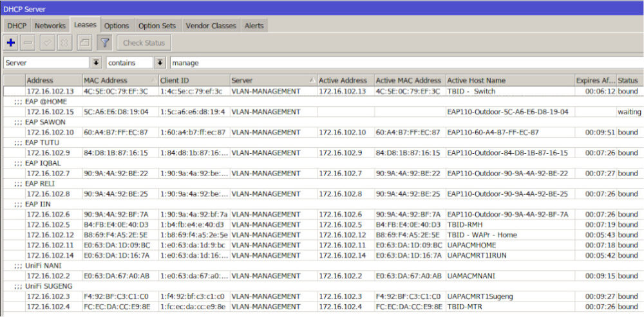Select lease address 172.16.102.2
Screen dimensions: 644x317
(48, 276)
